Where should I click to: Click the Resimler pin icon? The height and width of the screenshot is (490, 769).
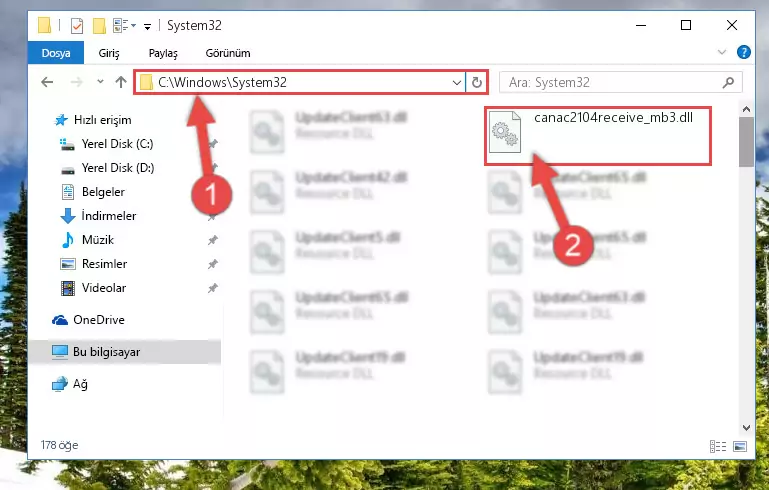(212, 264)
